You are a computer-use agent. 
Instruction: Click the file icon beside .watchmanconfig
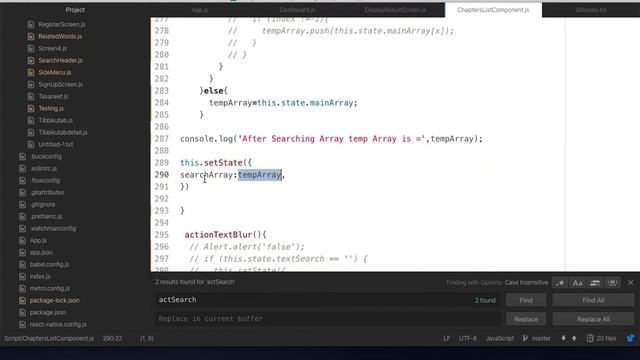[x=22, y=229]
